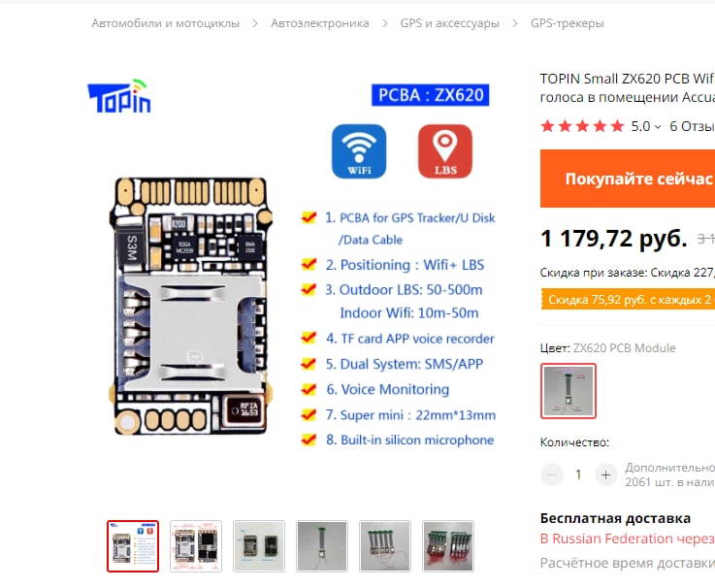This screenshot has width=715, height=588.
Task: View sixth thumbnail with batch of modules
Action: pos(448,546)
